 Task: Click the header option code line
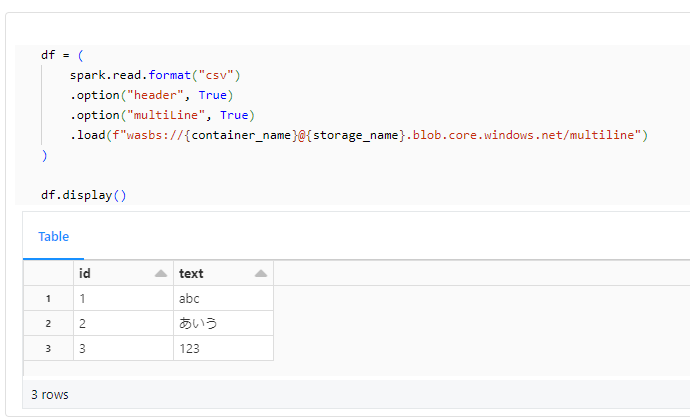[x=151, y=95]
